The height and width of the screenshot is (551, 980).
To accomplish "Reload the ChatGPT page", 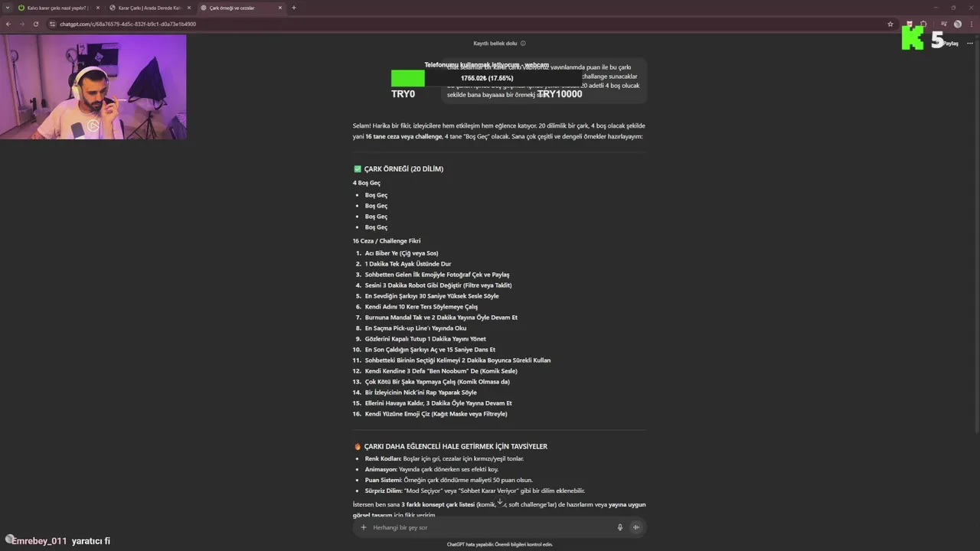I will click(35, 24).
